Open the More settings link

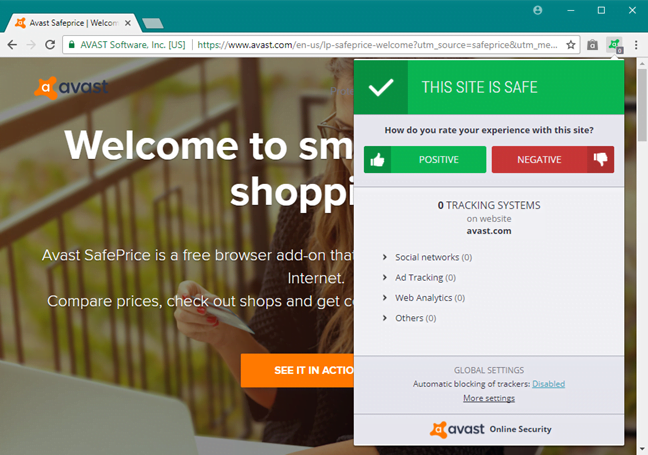pyautogui.click(x=489, y=398)
